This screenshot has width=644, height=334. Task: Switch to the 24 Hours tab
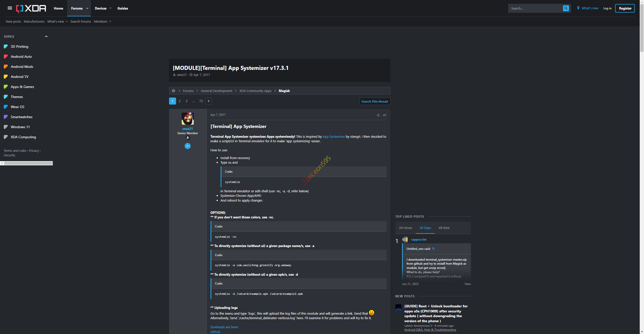[406, 228]
